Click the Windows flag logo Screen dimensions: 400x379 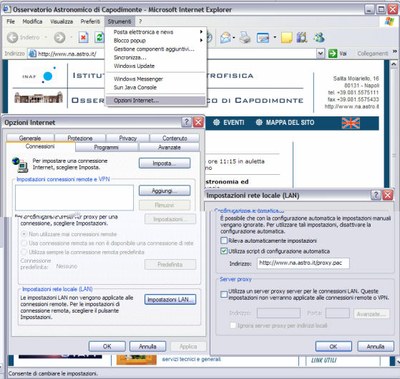point(389,21)
